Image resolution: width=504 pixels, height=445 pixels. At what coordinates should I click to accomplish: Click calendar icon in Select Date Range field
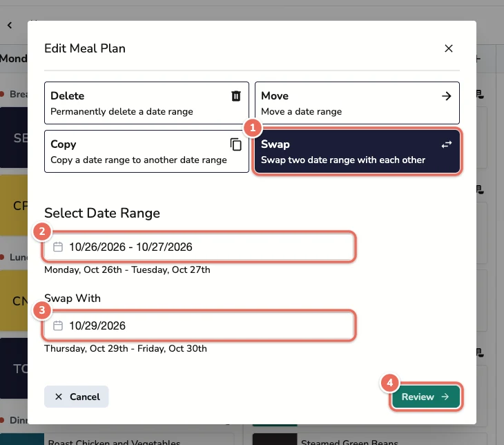pos(58,247)
